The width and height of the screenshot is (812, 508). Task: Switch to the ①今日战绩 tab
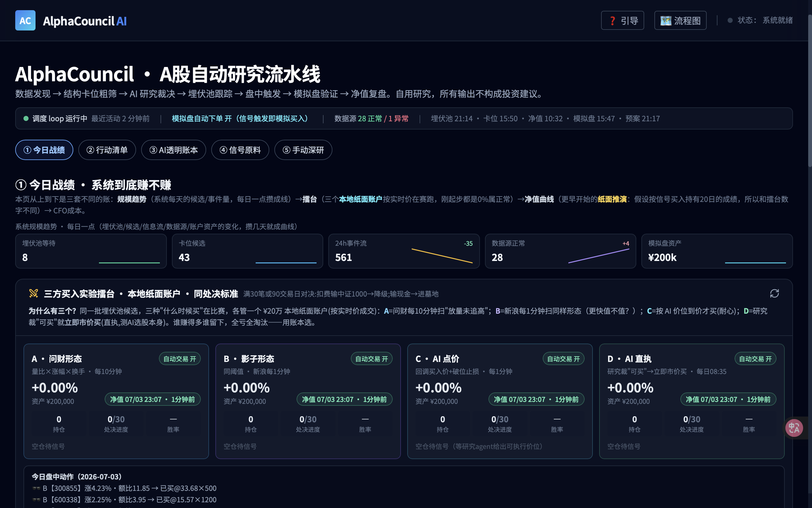[44, 150]
